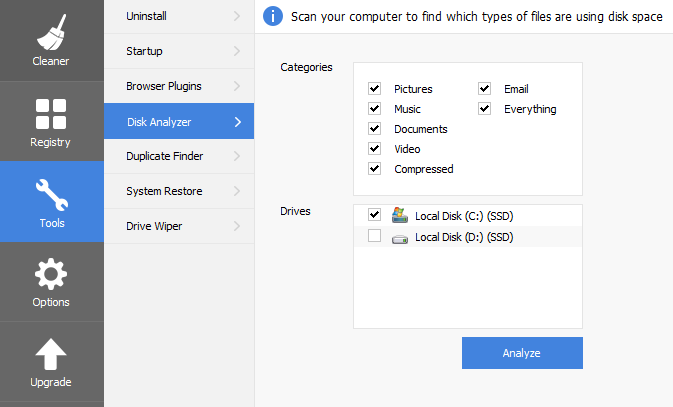Screen dimensions: 673x407
Task: Toggle the Compressed category checkbox
Action: (375, 169)
